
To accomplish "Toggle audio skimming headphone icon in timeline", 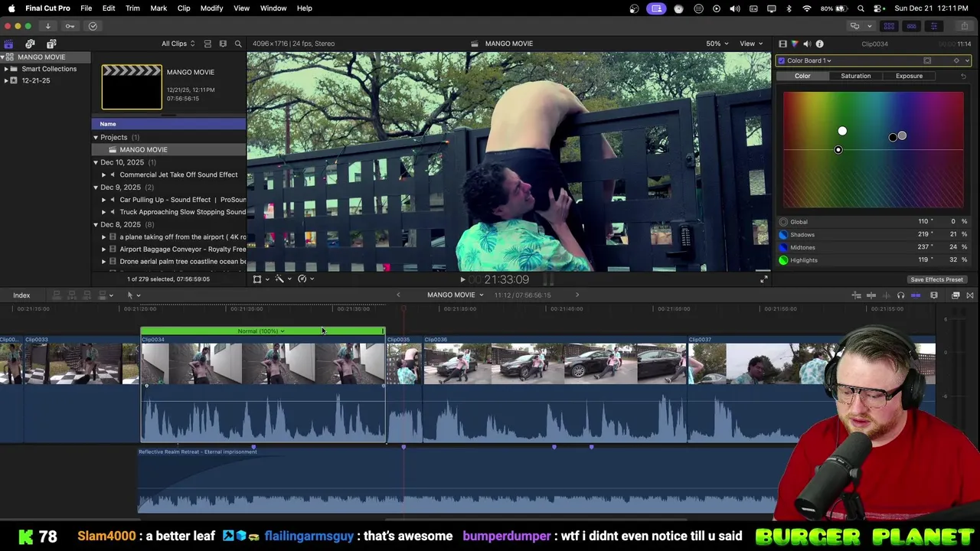I will 900,295.
